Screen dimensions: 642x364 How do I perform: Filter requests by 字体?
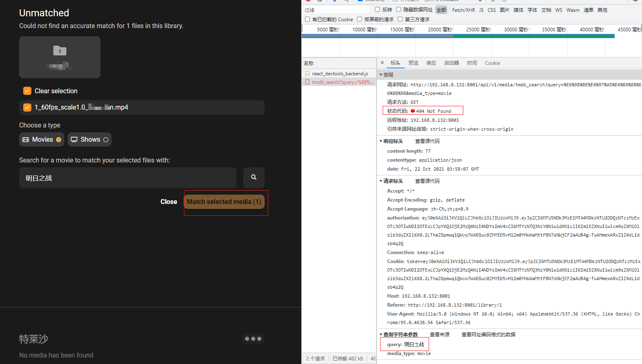[532, 10]
